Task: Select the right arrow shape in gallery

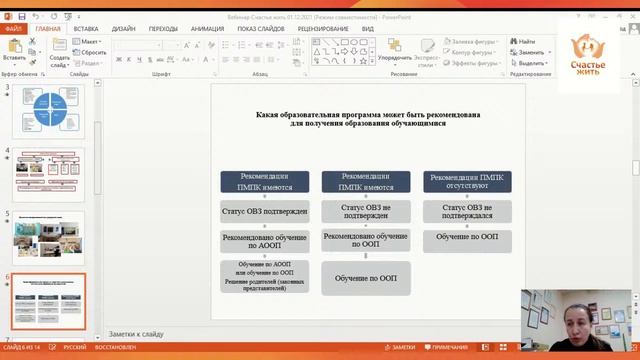Action: pyautogui.click(x=344, y=51)
